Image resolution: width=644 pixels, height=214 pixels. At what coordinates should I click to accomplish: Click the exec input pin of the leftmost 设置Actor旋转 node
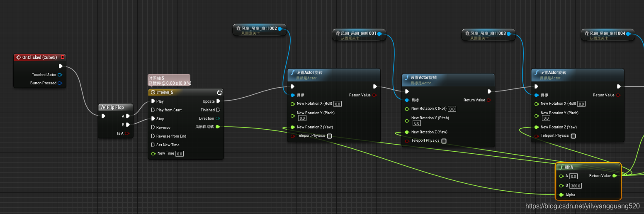293,86
